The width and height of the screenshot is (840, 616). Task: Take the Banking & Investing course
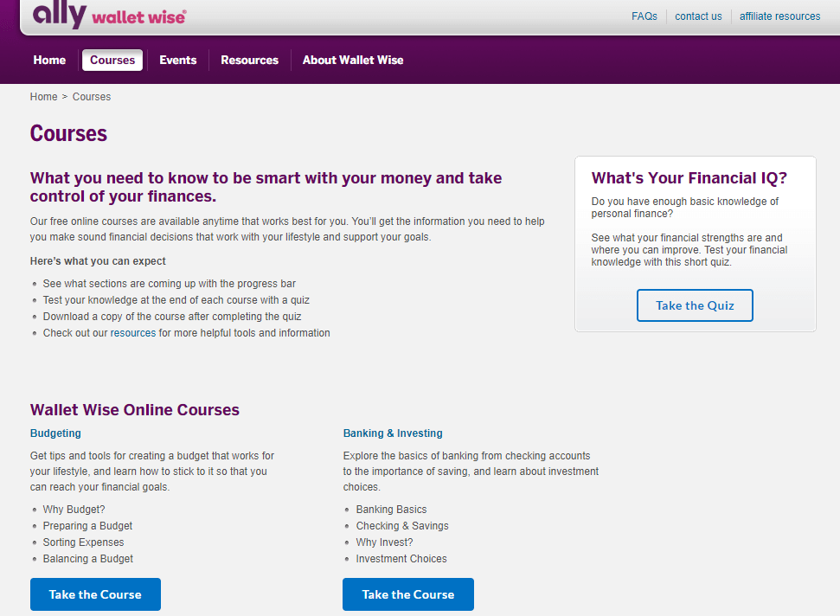click(x=407, y=594)
